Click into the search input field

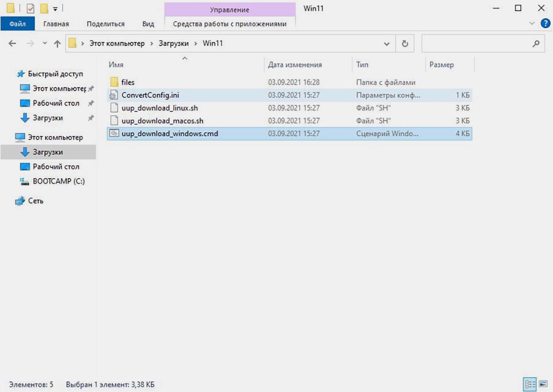click(475, 43)
